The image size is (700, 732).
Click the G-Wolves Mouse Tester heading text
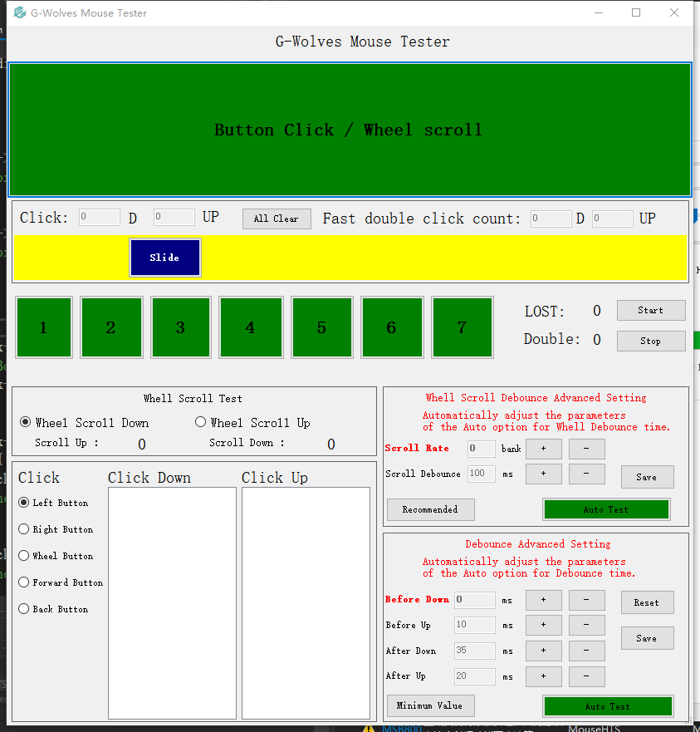pyautogui.click(x=363, y=42)
